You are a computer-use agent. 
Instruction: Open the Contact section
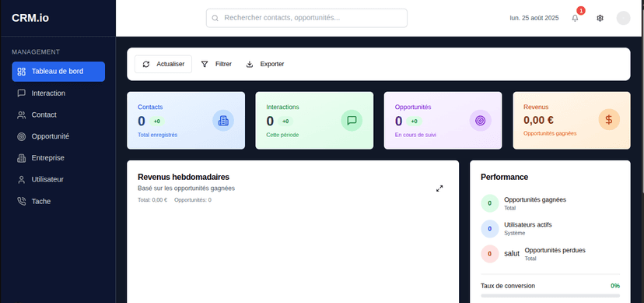pyautogui.click(x=58, y=115)
